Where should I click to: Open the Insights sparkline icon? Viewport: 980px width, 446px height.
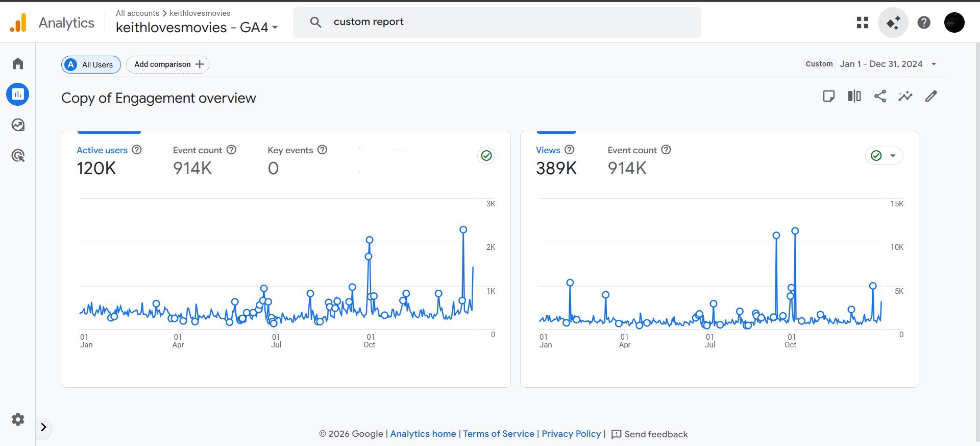click(x=905, y=96)
